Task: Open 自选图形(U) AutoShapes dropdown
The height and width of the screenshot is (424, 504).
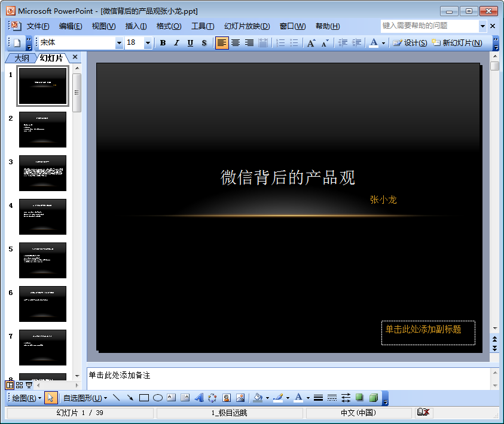Action: 85,398
